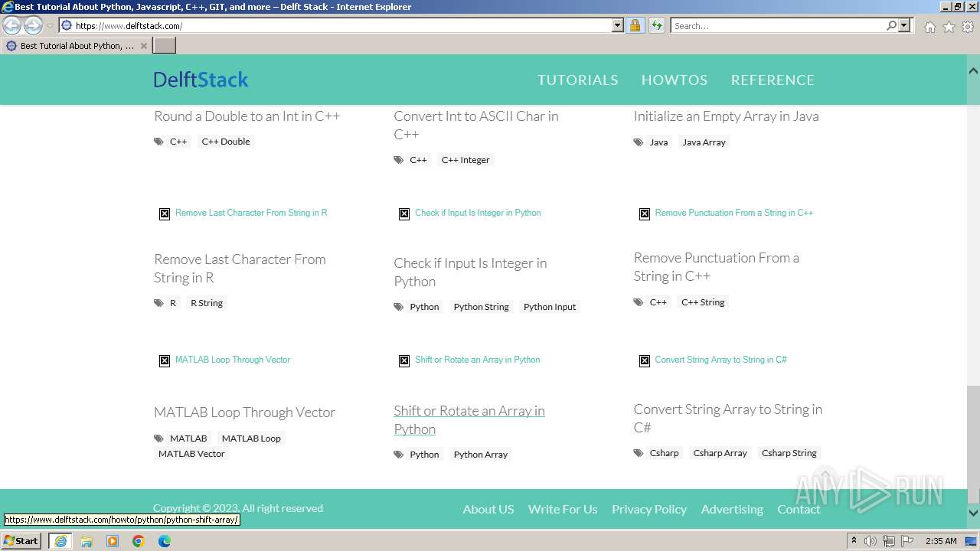The height and width of the screenshot is (551, 980).
Task: Go to DelftStack home via the logo
Action: pos(201,80)
